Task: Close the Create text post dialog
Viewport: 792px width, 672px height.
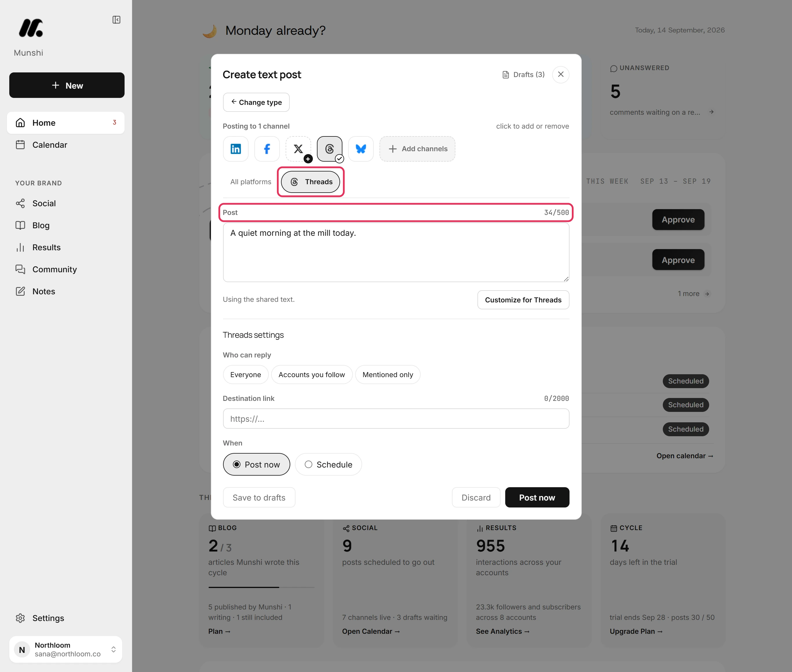Action: tap(561, 74)
